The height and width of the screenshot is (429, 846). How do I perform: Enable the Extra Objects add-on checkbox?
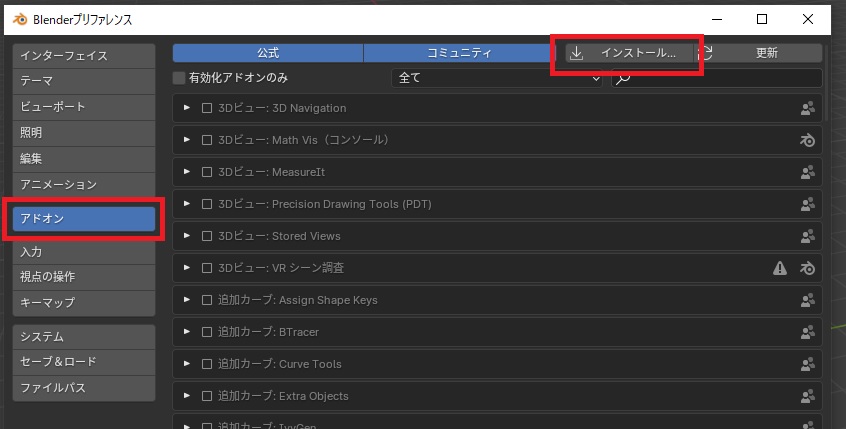point(207,396)
